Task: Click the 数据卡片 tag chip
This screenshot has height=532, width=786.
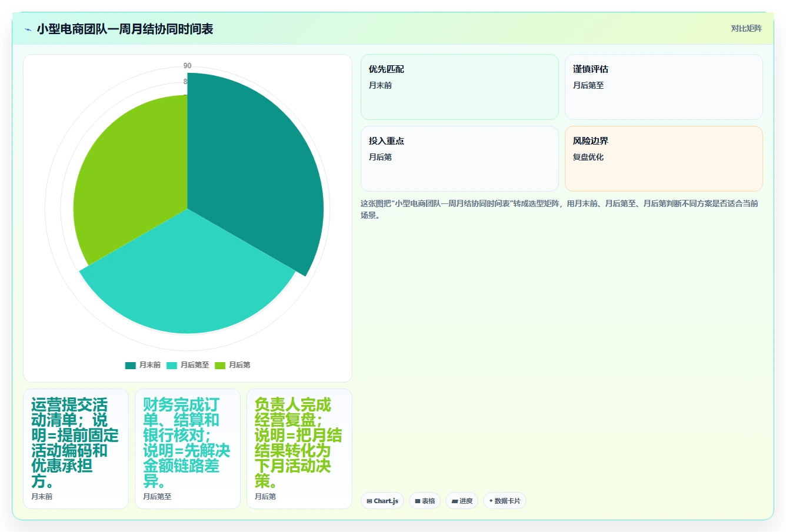Action: tap(505, 501)
